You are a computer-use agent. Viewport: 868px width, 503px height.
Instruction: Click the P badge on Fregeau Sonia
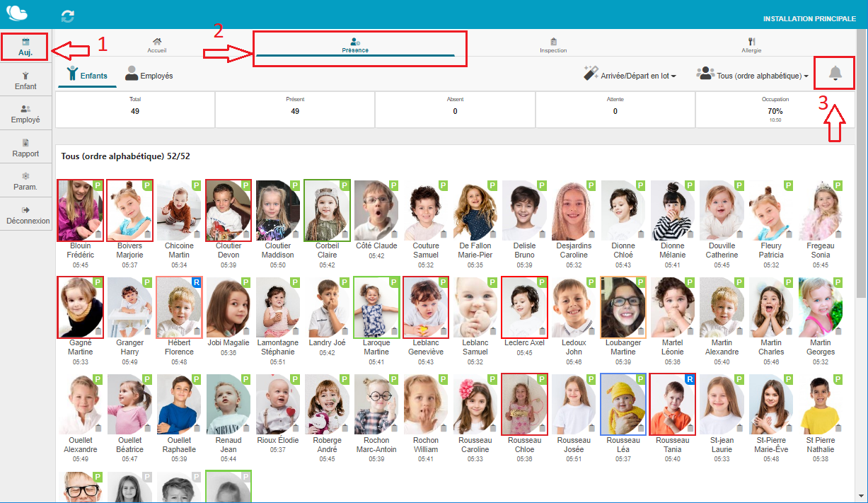[838, 185]
